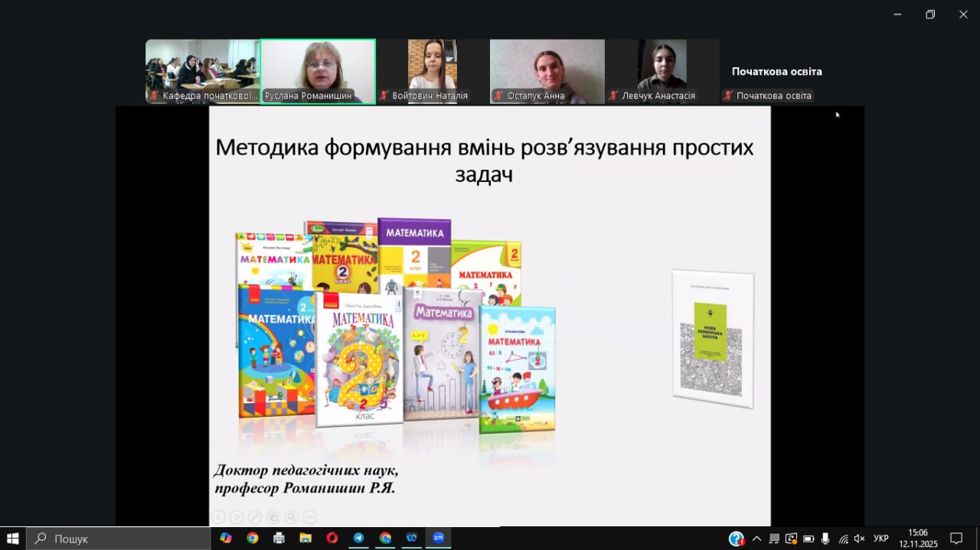Select Руслана Романишин's video thumbnail

coord(318,71)
